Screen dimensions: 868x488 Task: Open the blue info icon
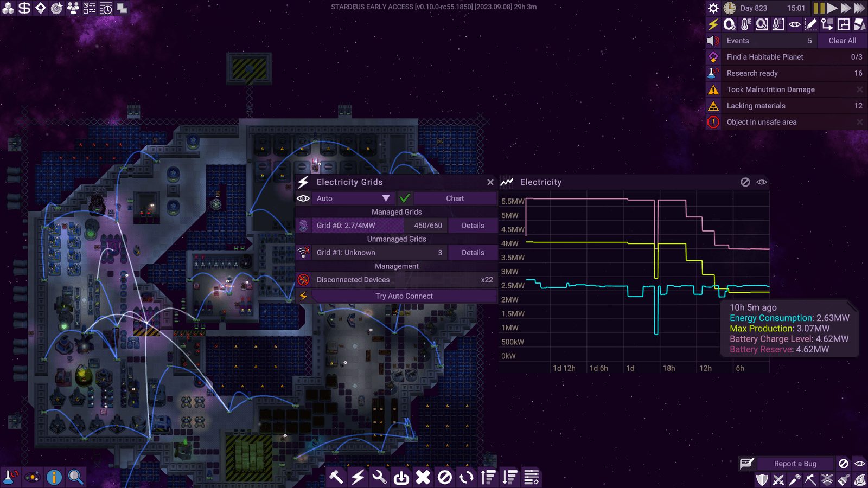pyautogui.click(x=54, y=477)
